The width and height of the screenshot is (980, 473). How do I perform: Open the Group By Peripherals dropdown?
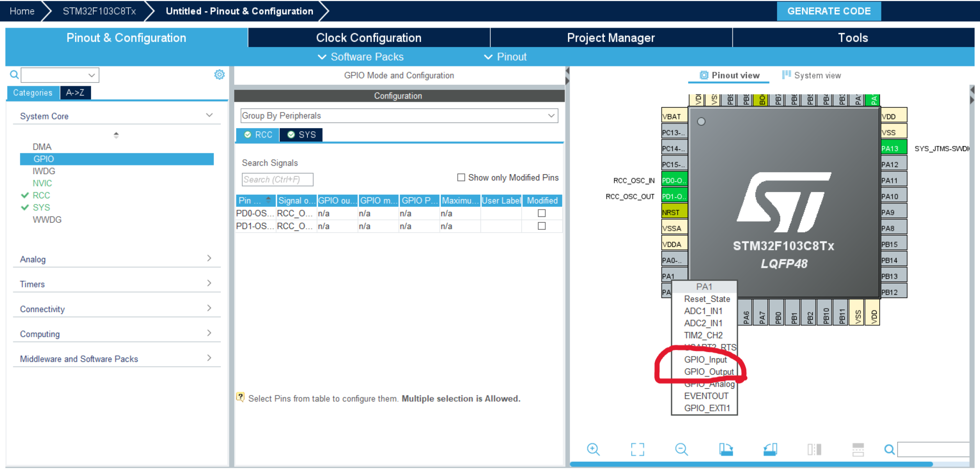tap(399, 115)
